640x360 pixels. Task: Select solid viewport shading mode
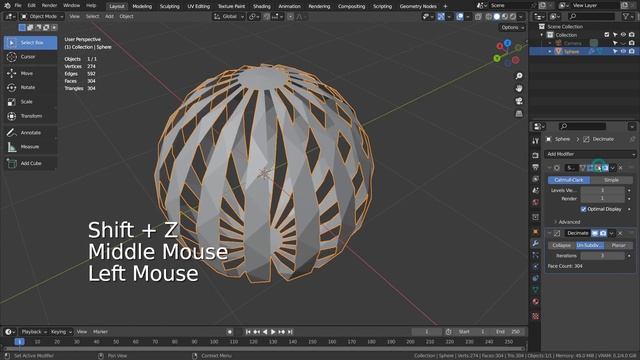point(497,17)
